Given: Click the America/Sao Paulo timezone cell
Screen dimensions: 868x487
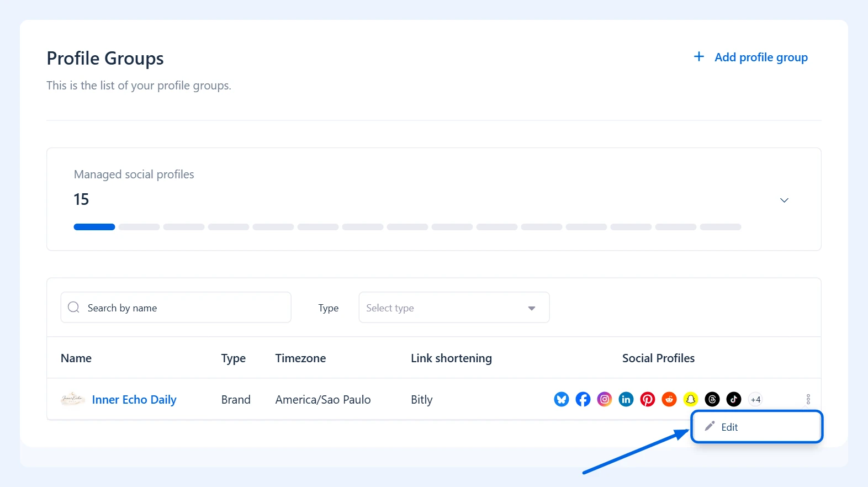Looking at the screenshot, I should point(323,400).
